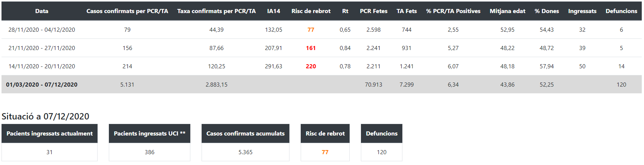The image size is (644, 165).
Task: Select the % PCR/TA Positives header
Action: click(453, 11)
